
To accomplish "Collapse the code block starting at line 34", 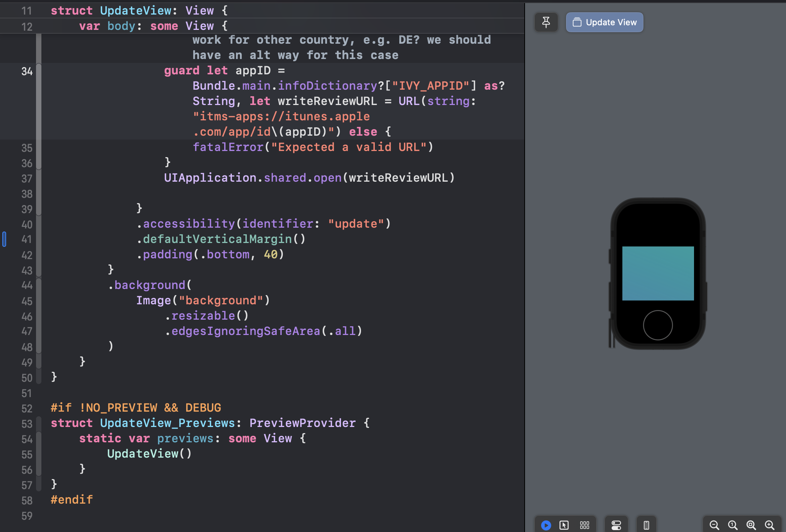I will pos(39,71).
